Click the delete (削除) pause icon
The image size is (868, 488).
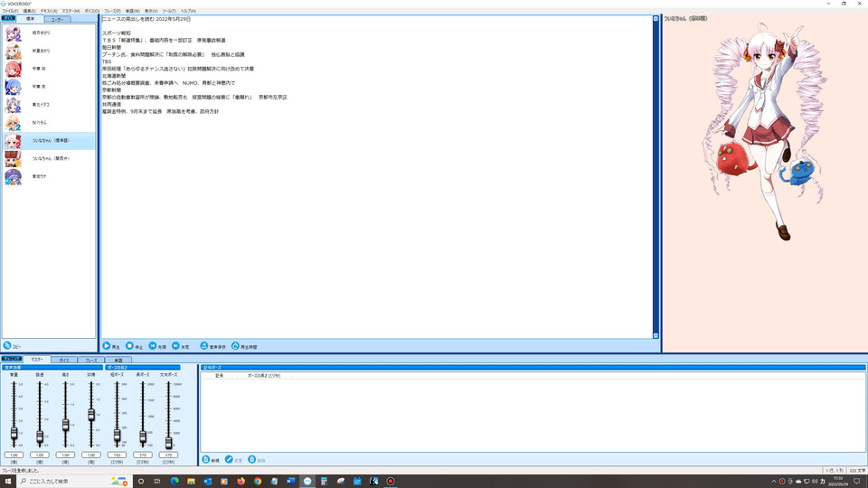pyautogui.click(x=252, y=460)
